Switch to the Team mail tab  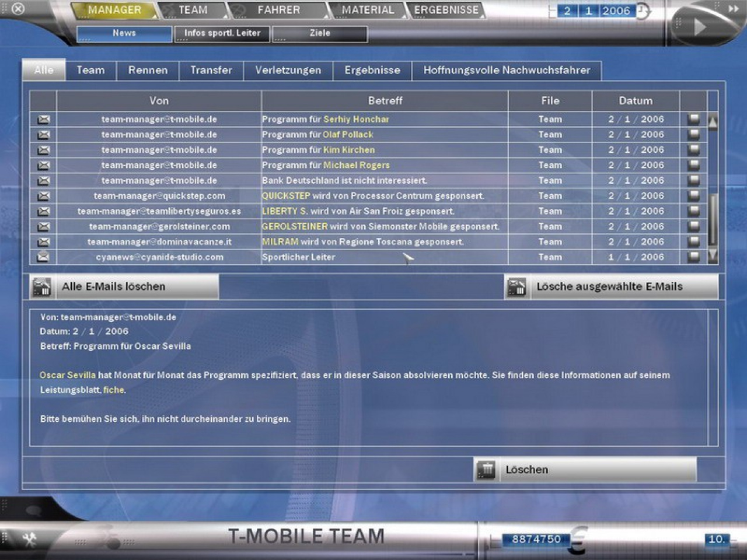tap(91, 71)
